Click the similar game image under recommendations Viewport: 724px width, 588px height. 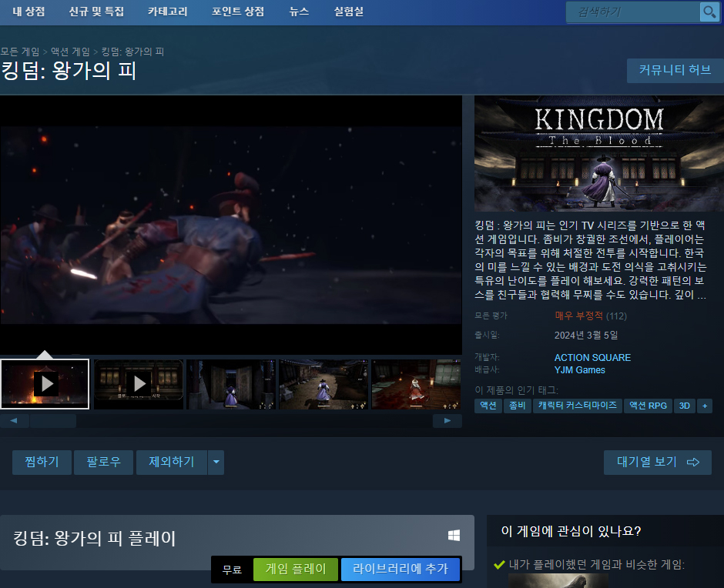coord(558,580)
